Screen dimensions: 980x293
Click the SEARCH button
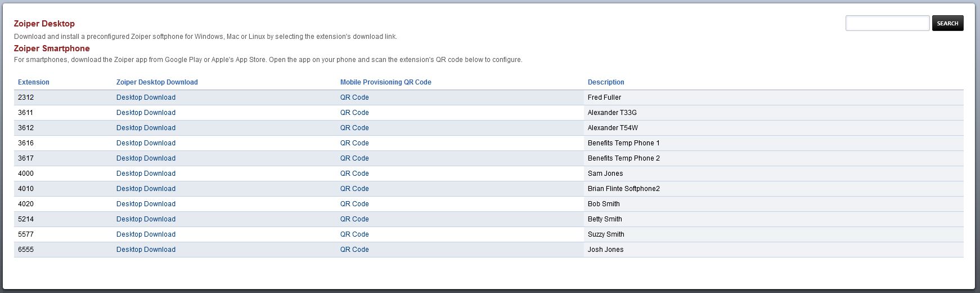click(948, 23)
